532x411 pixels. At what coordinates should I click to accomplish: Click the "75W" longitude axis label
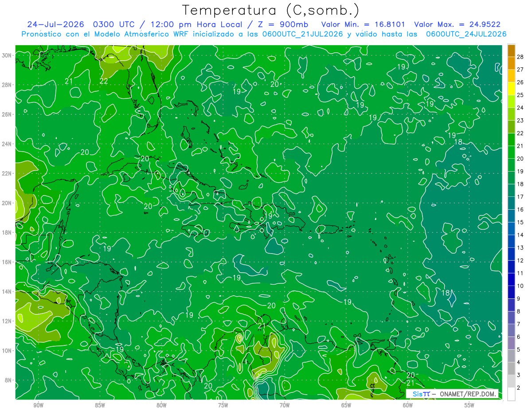pyautogui.click(x=223, y=406)
